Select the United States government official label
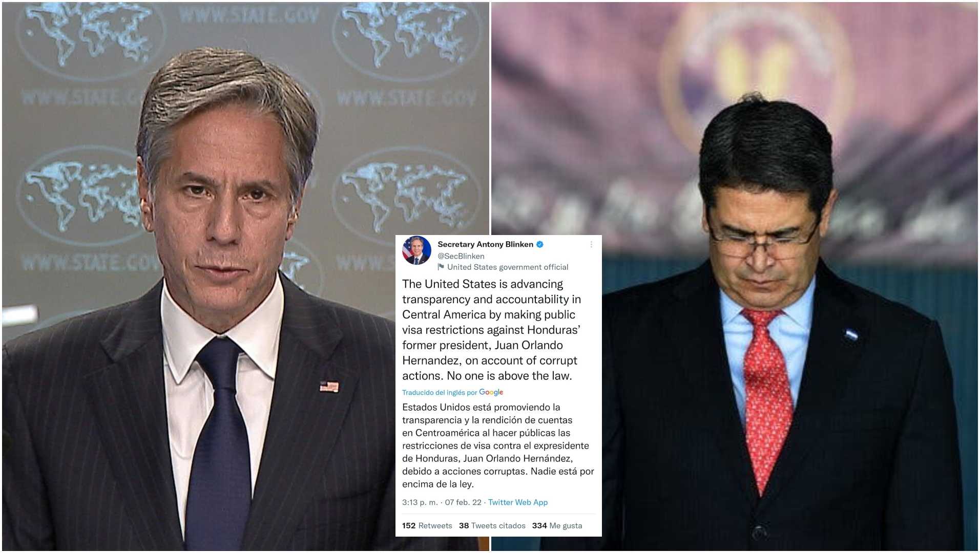Viewport: 980px width, 553px height. pyautogui.click(x=508, y=267)
